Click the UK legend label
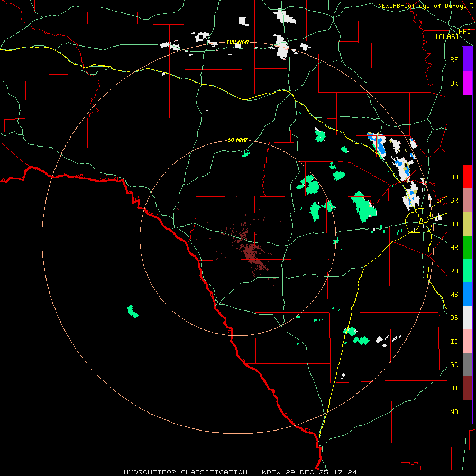Image resolution: width=476 pixels, height=476 pixels. coord(454,83)
